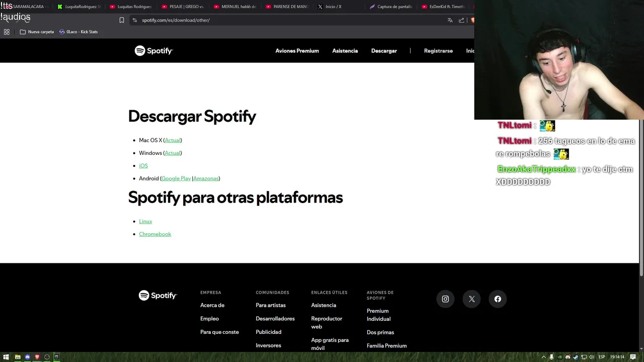The image size is (644, 362).
Task: Switch to LuquitaRodriguez Kick tab
Action: [79, 7]
